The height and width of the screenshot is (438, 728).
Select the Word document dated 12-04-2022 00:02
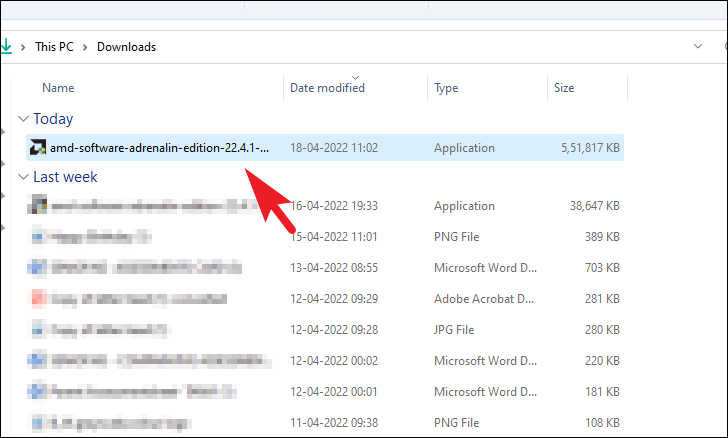click(x=325, y=361)
